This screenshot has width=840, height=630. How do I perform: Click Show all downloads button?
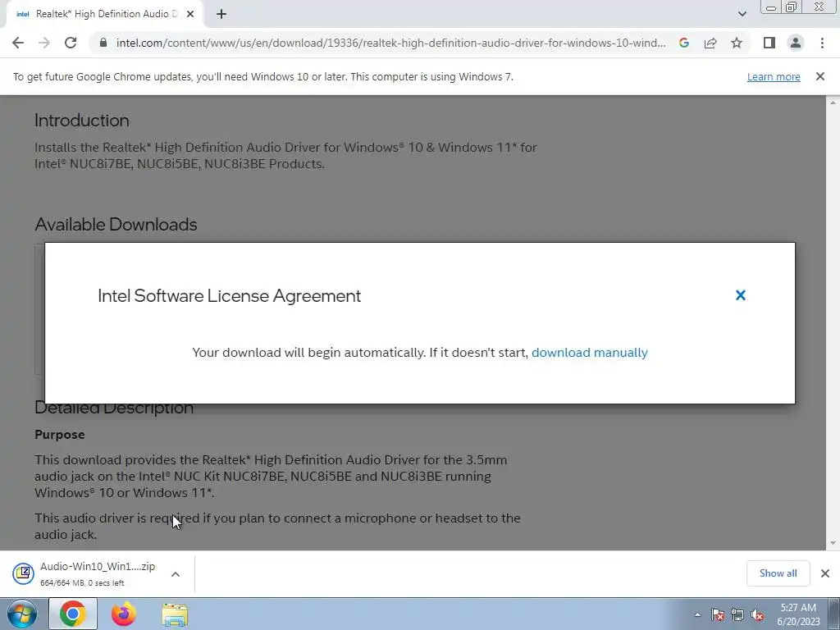click(x=778, y=573)
